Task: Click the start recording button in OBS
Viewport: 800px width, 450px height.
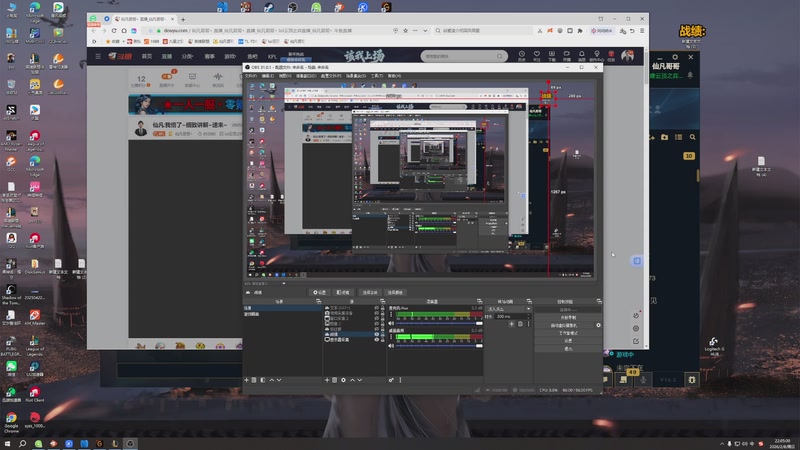Action: [x=567, y=317]
